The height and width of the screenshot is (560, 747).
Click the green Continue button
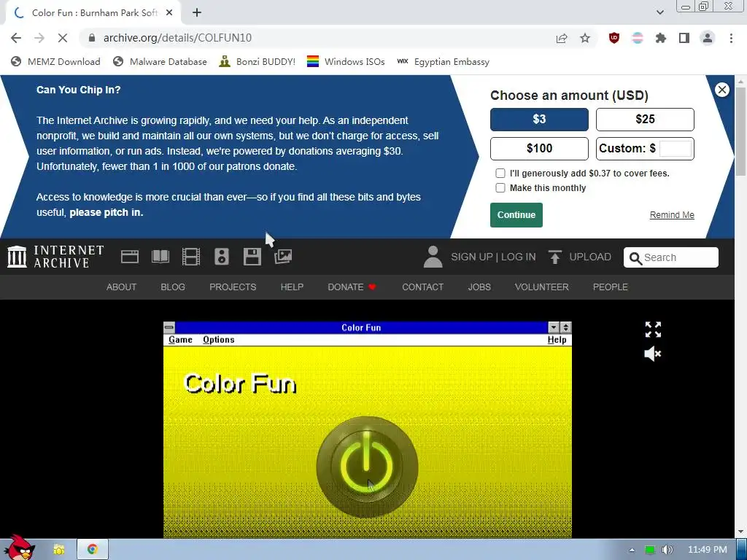516,215
